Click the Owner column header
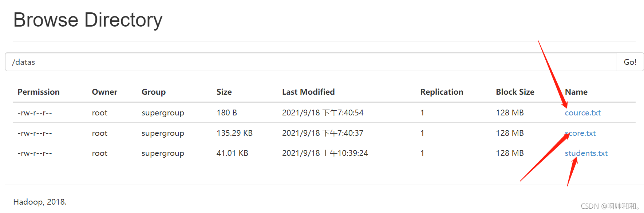 click(x=104, y=92)
